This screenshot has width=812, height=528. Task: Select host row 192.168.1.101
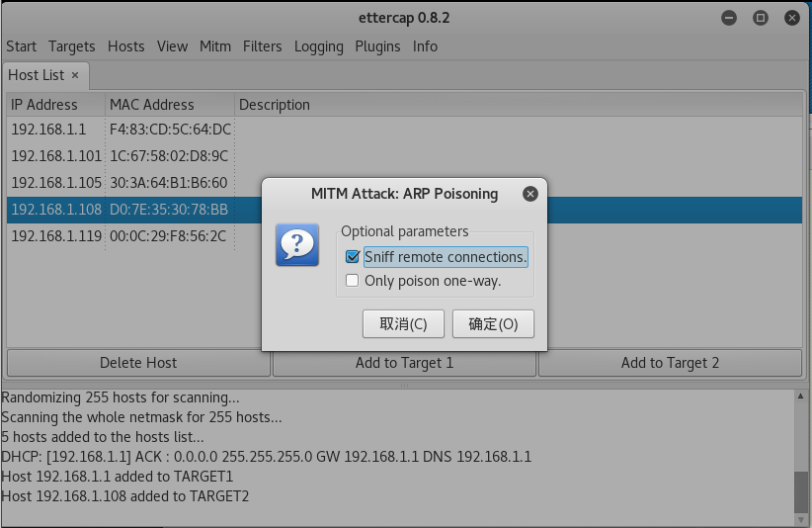pyautogui.click(x=404, y=156)
